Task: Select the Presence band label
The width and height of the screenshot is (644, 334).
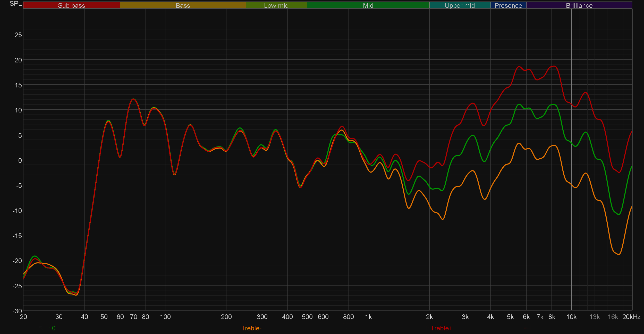Action: [508, 5]
